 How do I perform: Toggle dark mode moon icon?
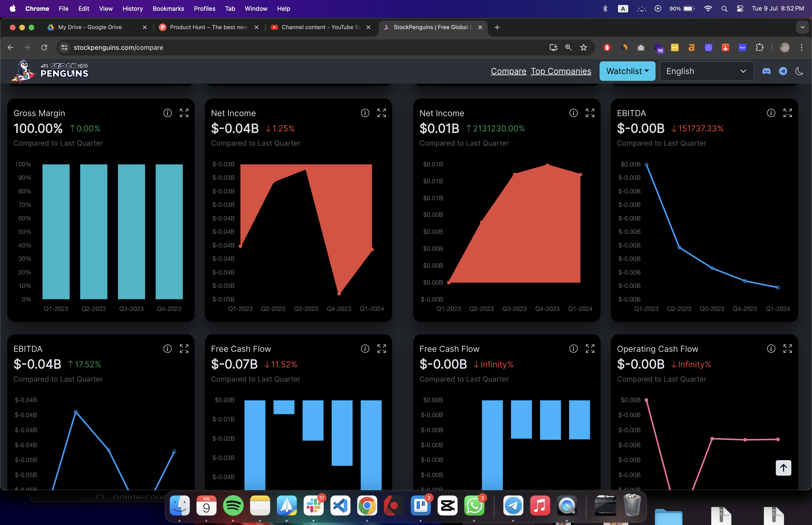point(799,71)
